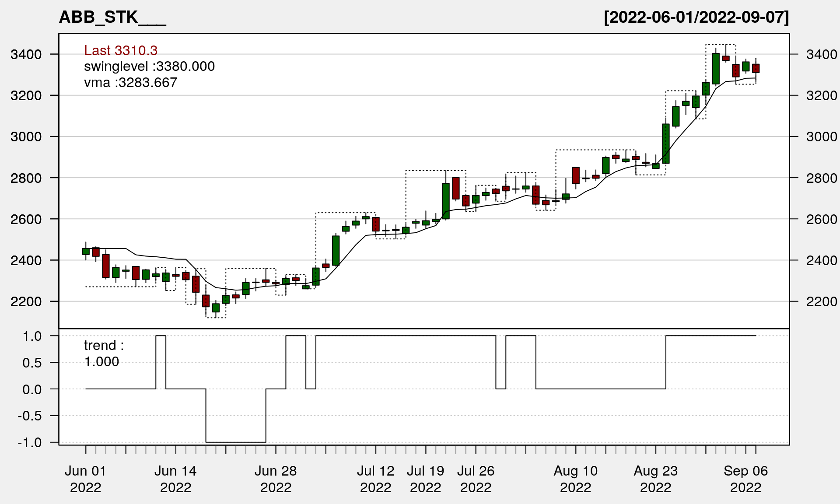Screen dimensions: 840x504
Task: Click the 2200 label on right axis
Action: coord(822,301)
